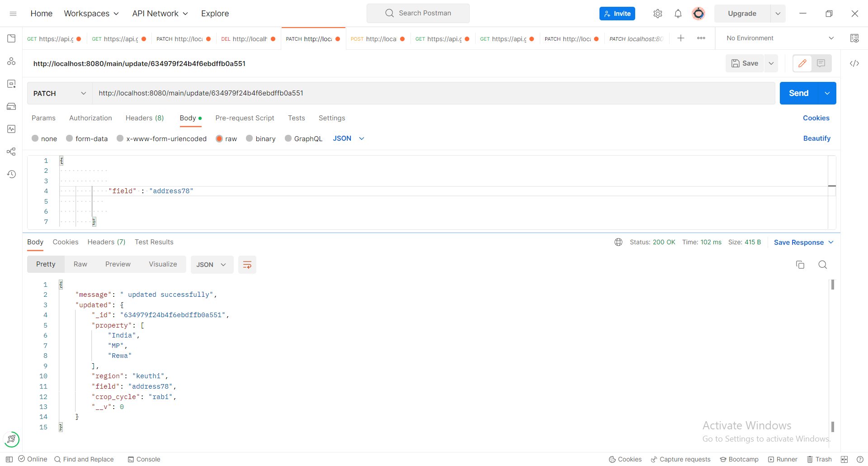The image size is (868, 466).
Task: Open the PATCH method dropdown
Action: click(59, 93)
